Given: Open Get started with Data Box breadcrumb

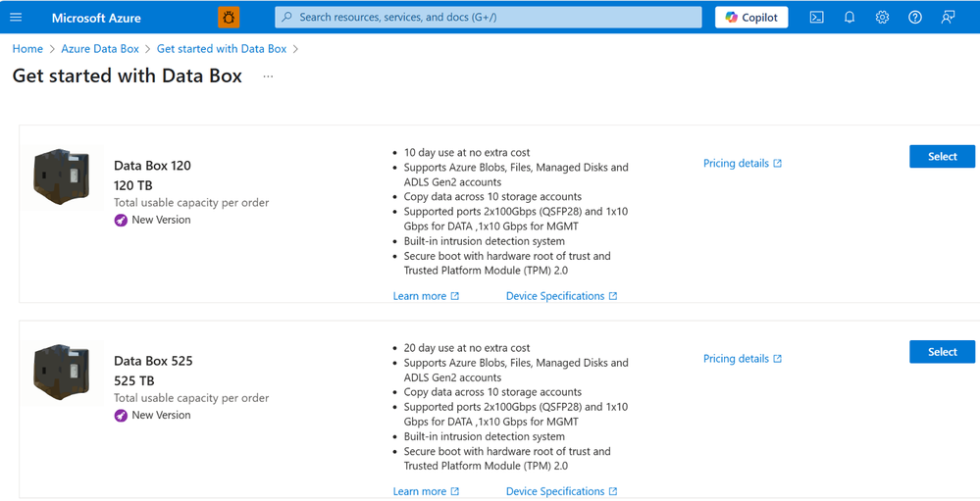Looking at the screenshot, I should pos(222,49).
